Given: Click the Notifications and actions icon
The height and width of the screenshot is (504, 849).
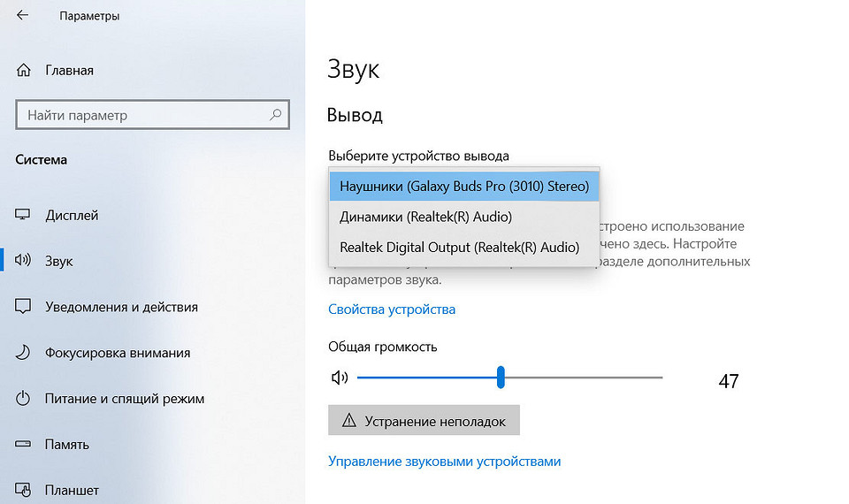Looking at the screenshot, I should point(24,307).
